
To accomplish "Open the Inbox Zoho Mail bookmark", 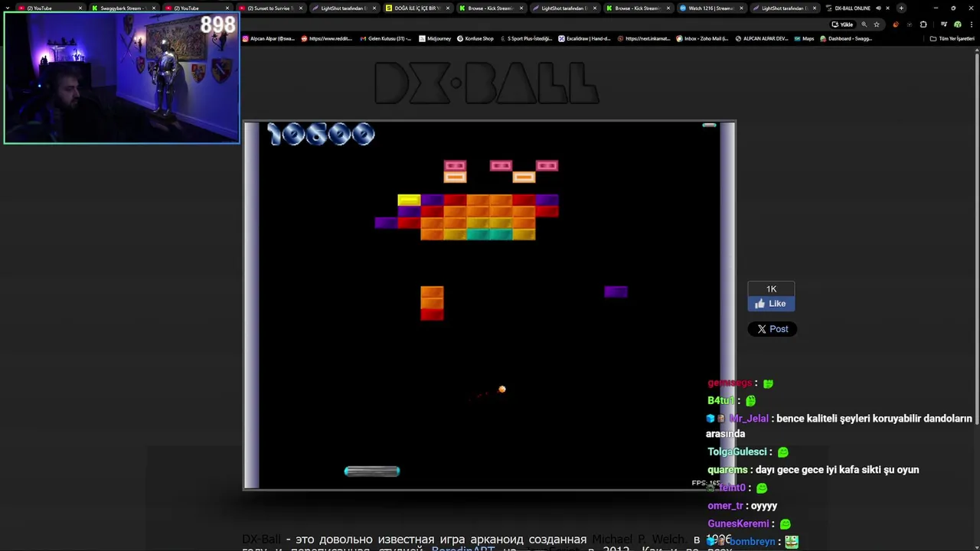I will coord(703,38).
